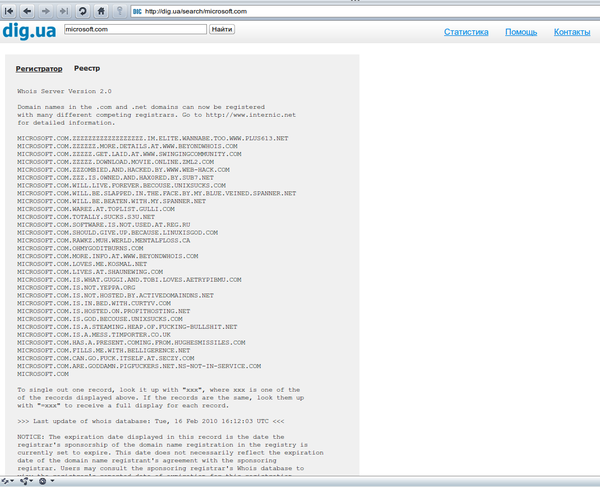
Task: Click the sync arrows icon in status bar
Action: (x=5, y=481)
